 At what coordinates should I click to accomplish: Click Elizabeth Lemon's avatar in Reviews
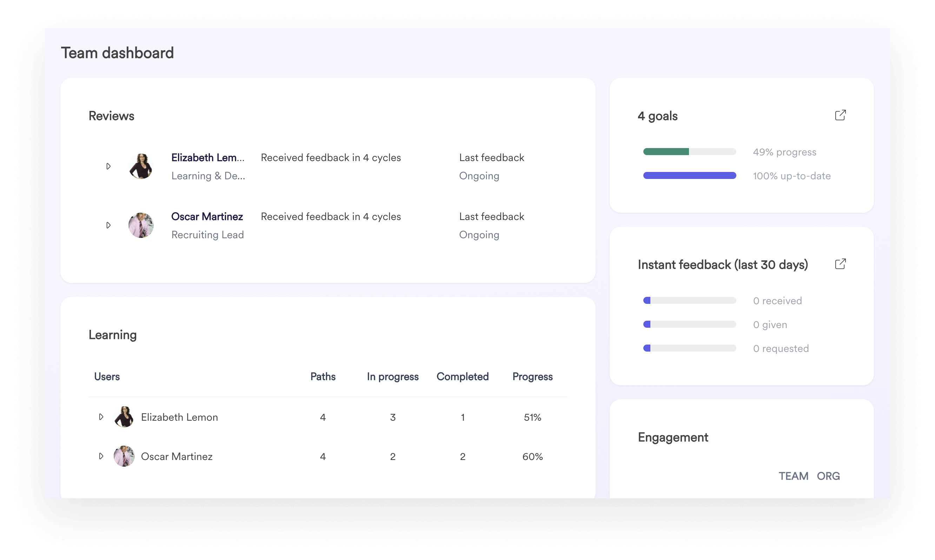(x=141, y=166)
